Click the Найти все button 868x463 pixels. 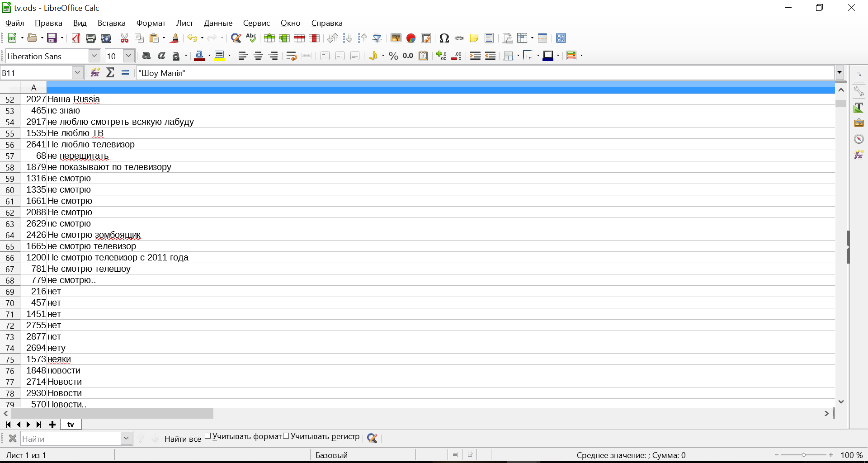click(x=183, y=439)
